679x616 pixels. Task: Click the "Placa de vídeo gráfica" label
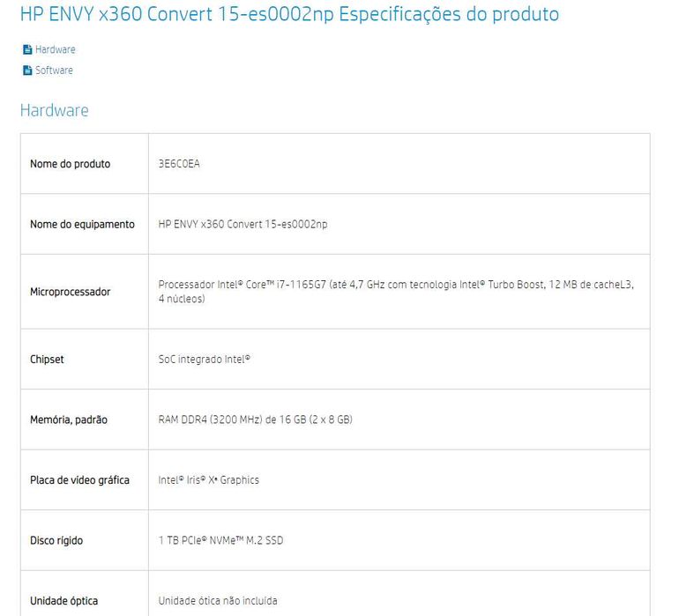point(79,480)
